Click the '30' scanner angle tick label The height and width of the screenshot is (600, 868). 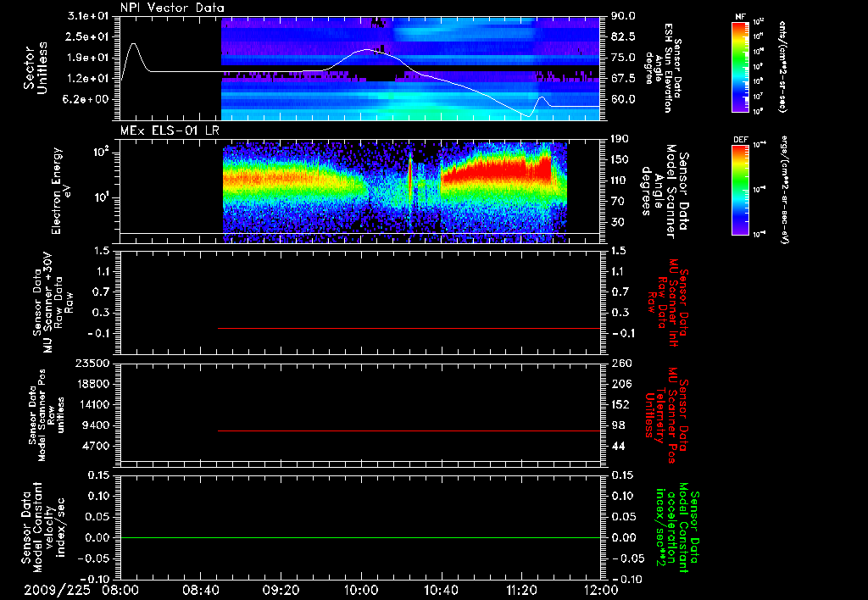[617, 222]
